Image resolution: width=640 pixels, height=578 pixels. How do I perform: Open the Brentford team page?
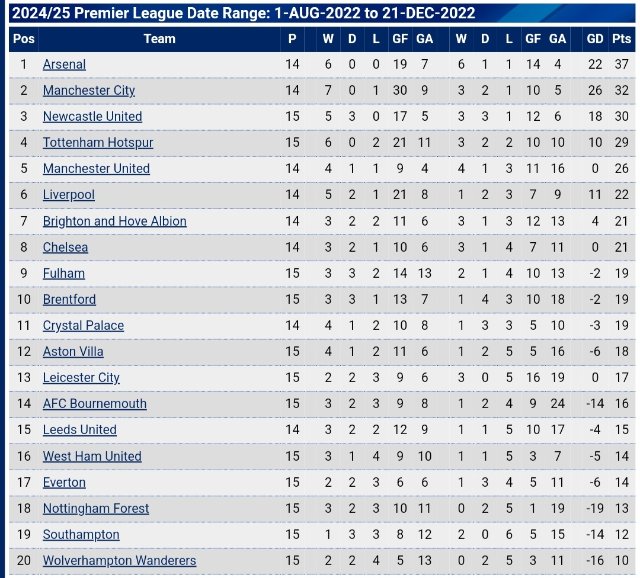[x=69, y=299]
